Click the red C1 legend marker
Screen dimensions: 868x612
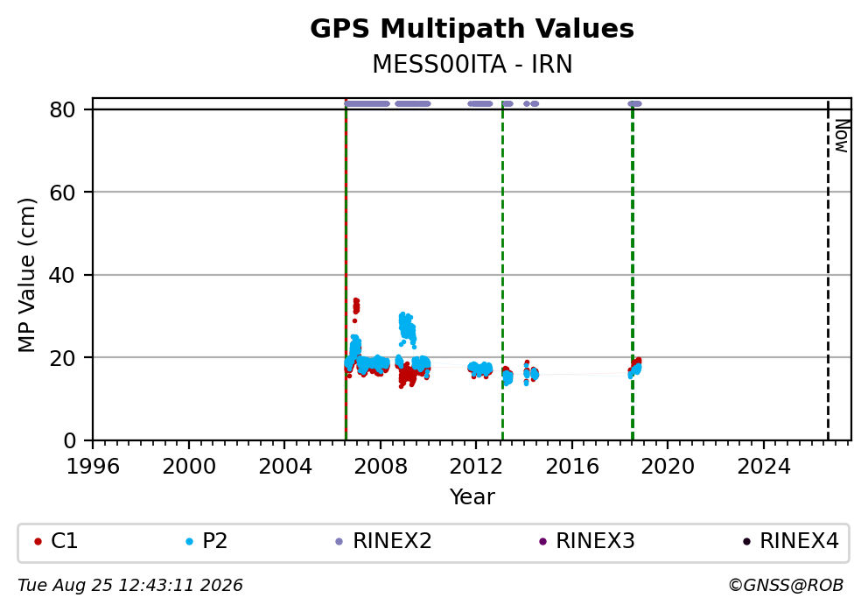pyautogui.click(x=38, y=542)
